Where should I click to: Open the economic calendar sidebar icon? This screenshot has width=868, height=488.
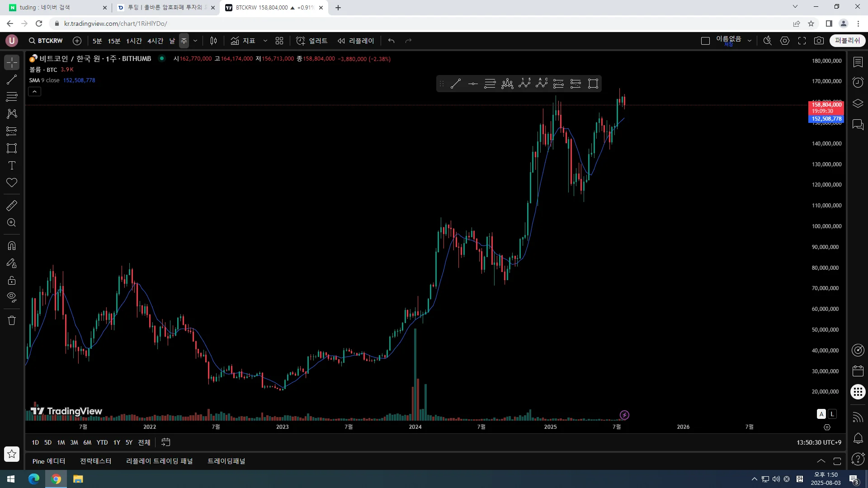coord(858,371)
